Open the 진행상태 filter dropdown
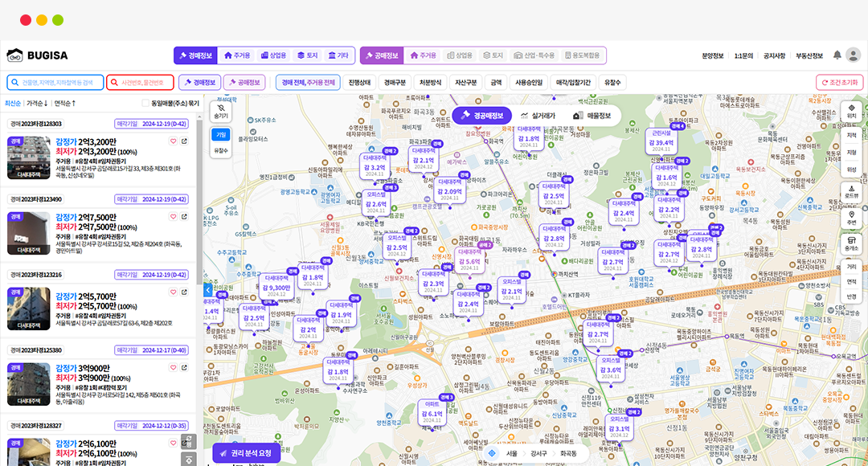Screen dimensions: 868x466 [x=359, y=82]
